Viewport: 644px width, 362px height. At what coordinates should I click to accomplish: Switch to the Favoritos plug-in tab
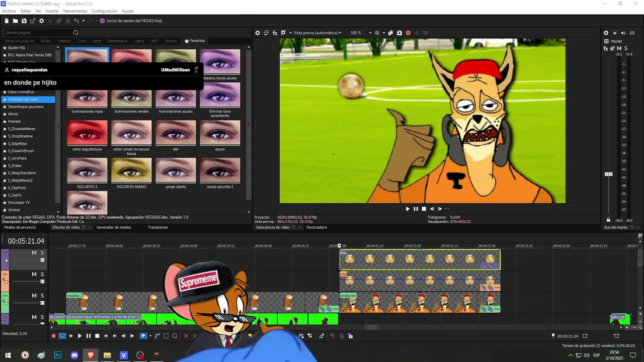(195, 41)
